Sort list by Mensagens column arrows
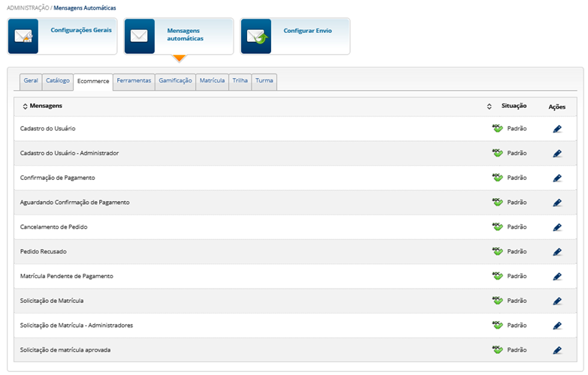This screenshot has height=375, width=588. tap(25, 106)
